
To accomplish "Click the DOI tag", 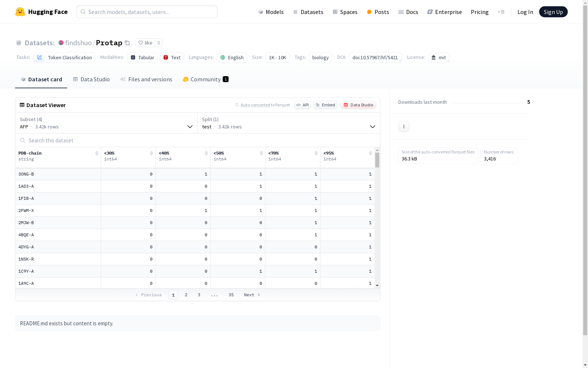I will pyautogui.click(x=375, y=57).
